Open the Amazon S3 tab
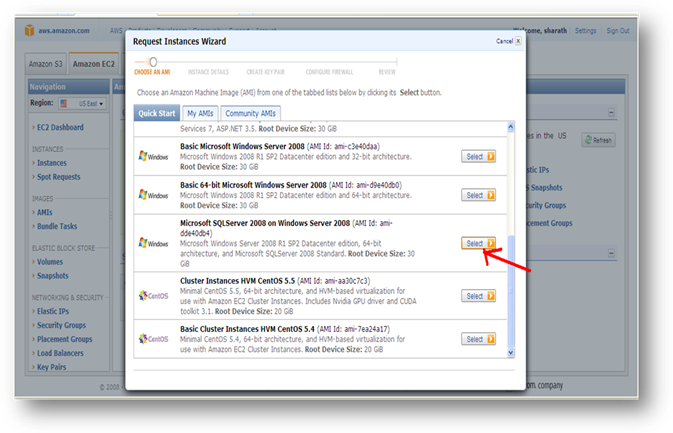Image resolution: width=673 pixels, height=433 pixels. pyautogui.click(x=45, y=64)
